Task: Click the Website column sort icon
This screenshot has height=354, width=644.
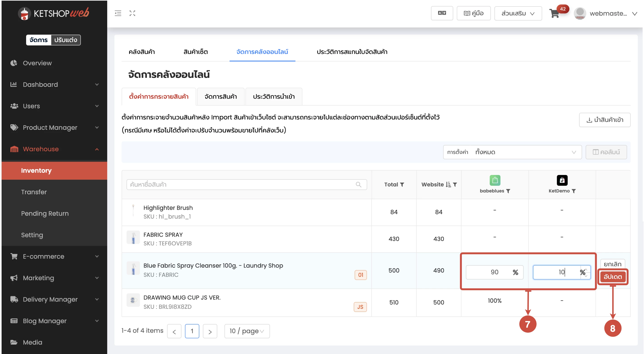Action: (448, 184)
